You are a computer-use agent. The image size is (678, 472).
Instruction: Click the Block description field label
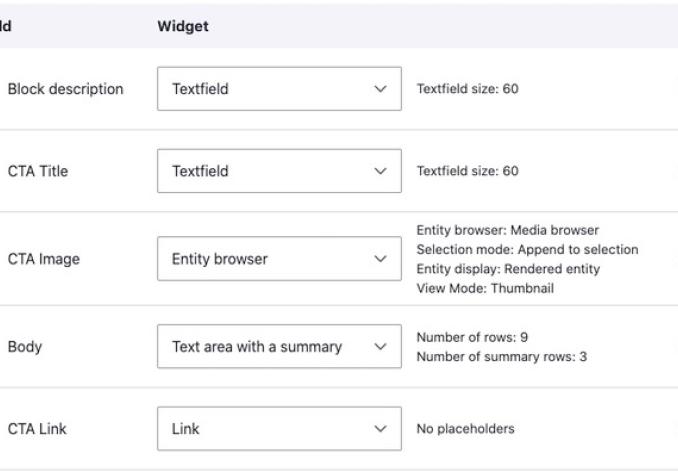66,89
